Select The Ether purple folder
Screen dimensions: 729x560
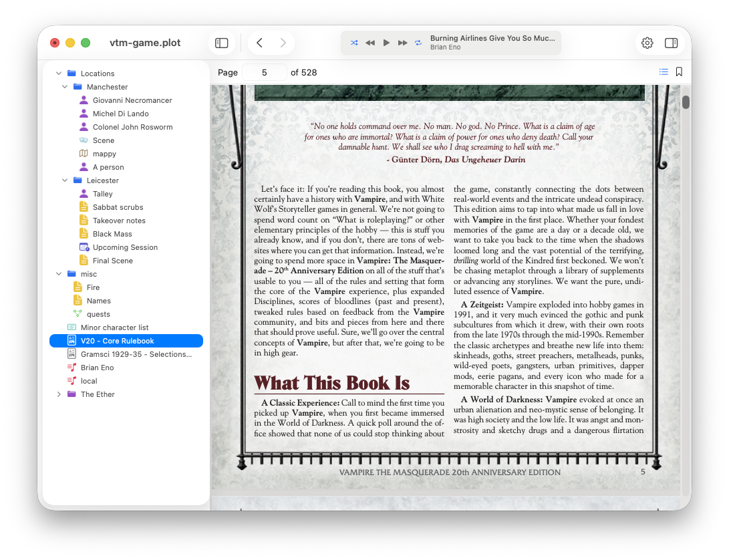click(x=71, y=394)
